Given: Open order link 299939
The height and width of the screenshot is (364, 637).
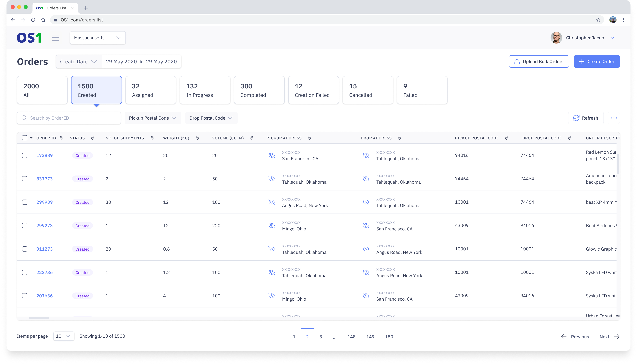Looking at the screenshot, I should click(x=45, y=202).
